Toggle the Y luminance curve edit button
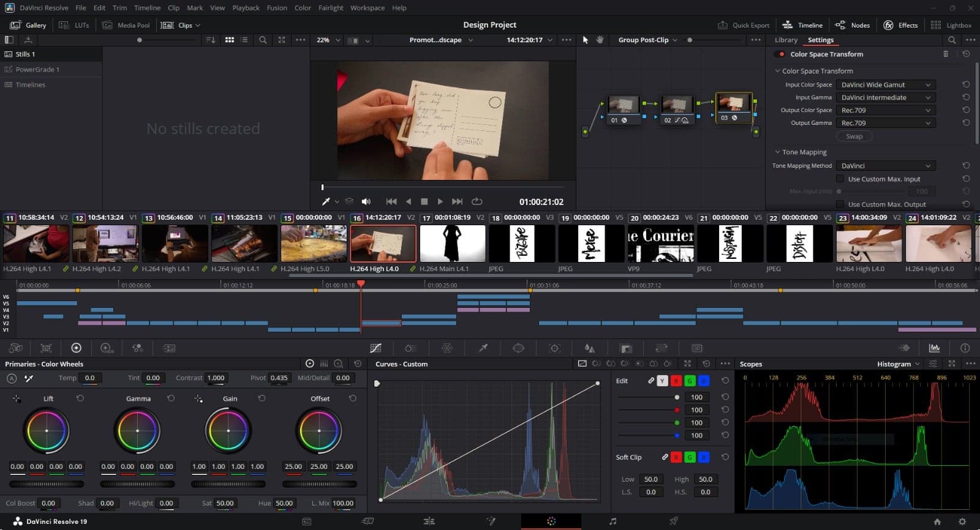 [x=662, y=381]
